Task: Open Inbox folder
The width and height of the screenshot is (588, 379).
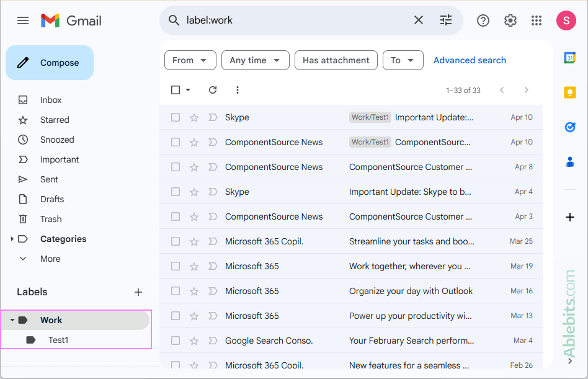Action: [x=51, y=100]
